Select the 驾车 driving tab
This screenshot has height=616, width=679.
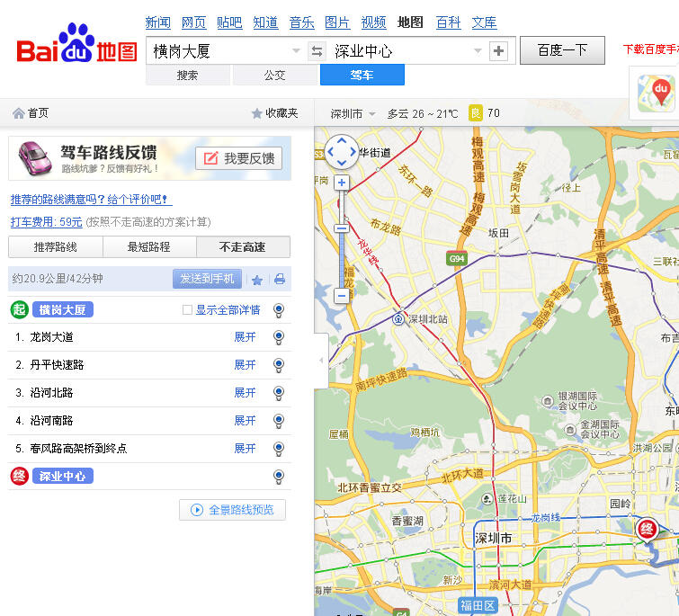(x=362, y=75)
